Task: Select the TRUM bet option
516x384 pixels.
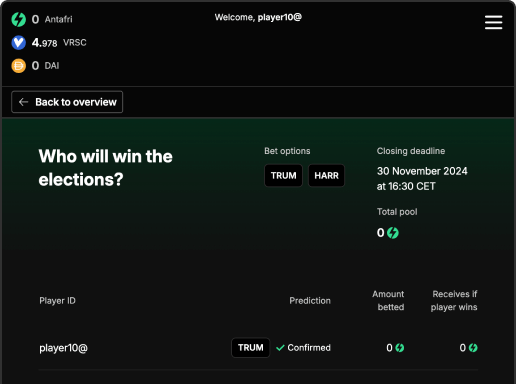Action: pyautogui.click(x=283, y=175)
